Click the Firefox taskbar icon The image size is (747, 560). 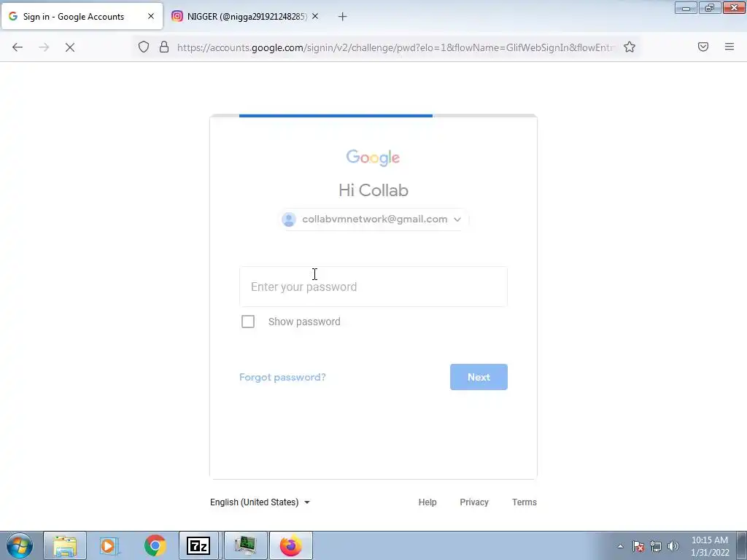pos(291,545)
